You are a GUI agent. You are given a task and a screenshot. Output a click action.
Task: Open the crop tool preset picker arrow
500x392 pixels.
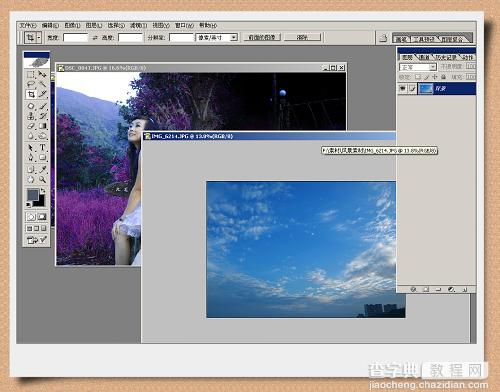[39, 38]
